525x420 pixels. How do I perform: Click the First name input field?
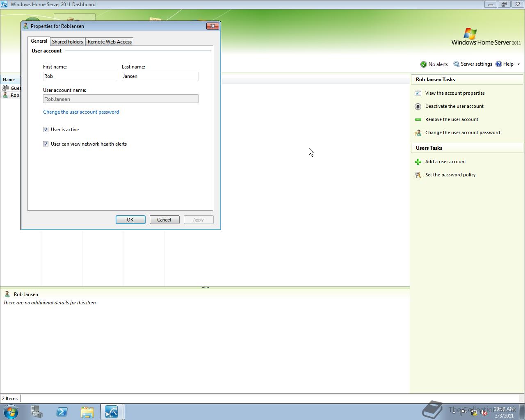80,76
